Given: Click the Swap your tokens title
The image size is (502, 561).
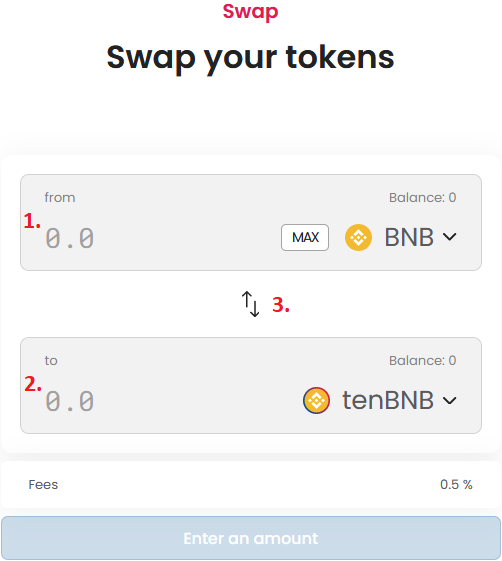Looking at the screenshot, I should [x=250, y=57].
